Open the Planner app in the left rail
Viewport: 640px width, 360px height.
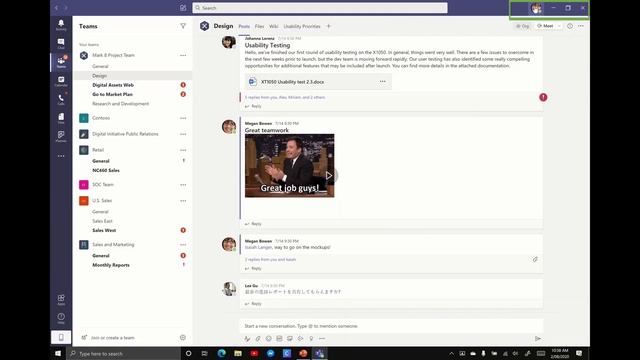pyautogui.click(x=61, y=136)
